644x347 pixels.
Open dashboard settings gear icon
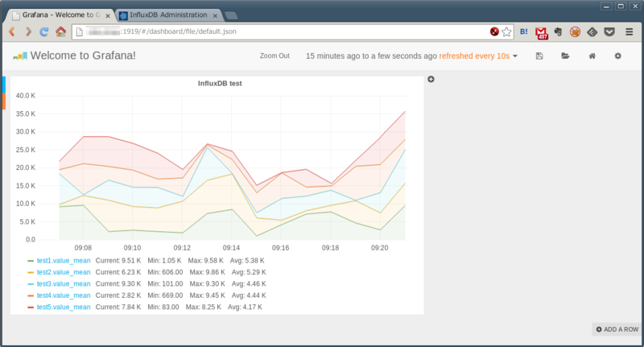click(617, 56)
